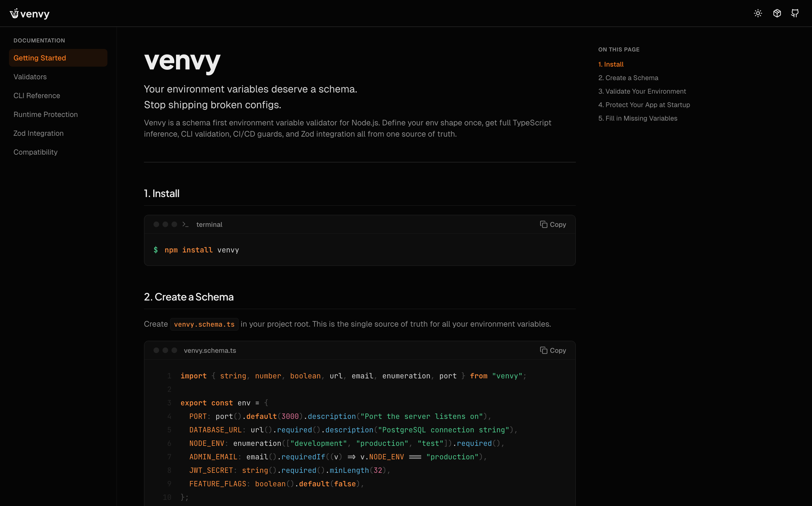
Task: Go to CLI Reference docs
Action: pyautogui.click(x=58, y=95)
